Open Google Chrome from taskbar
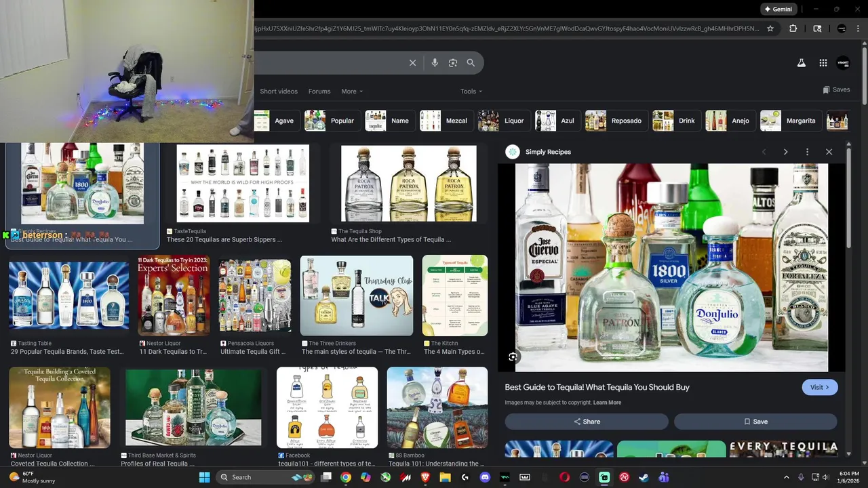Viewport: 868px width, 488px height. tap(346, 477)
